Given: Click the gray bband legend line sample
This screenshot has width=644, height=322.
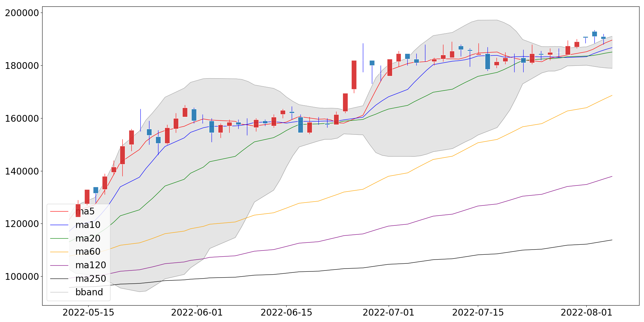Looking at the screenshot, I should (x=60, y=292).
